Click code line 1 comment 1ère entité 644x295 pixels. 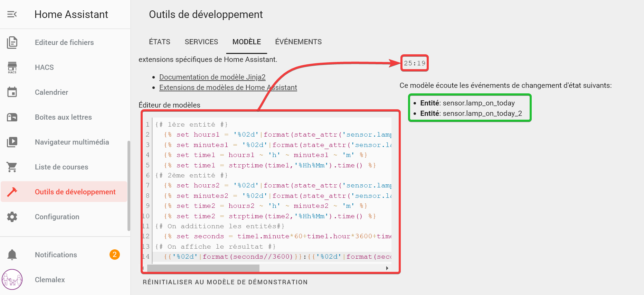tap(191, 125)
